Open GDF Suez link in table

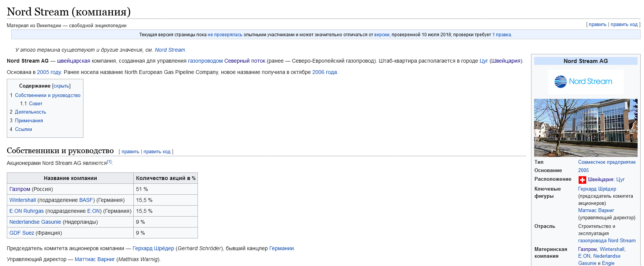point(22,233)
